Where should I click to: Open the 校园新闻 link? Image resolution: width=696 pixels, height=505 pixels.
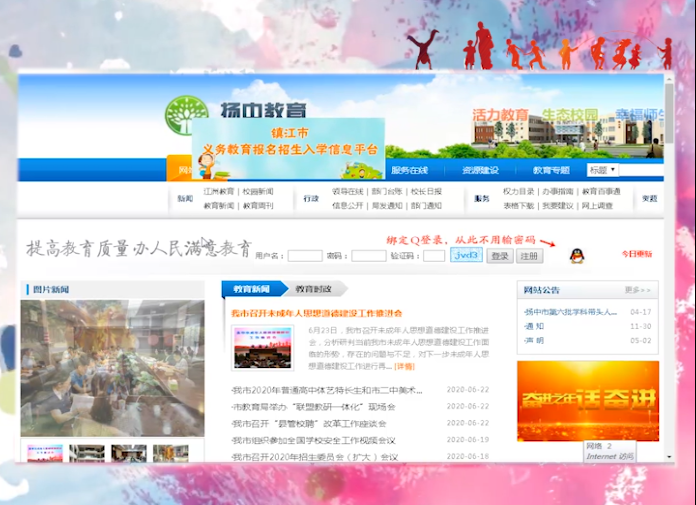click(x=258, y=192)
